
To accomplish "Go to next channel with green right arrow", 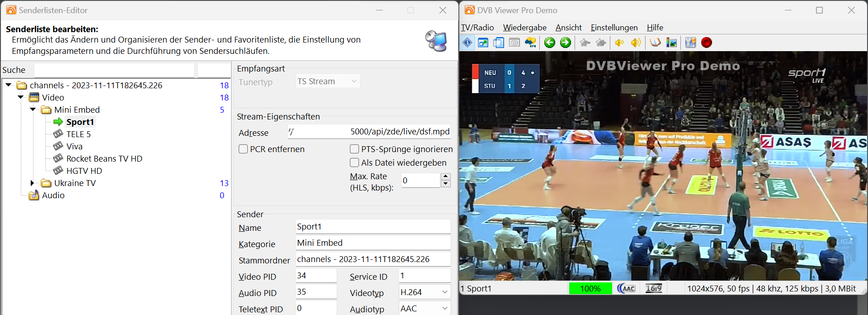I will tap(566, 43).
